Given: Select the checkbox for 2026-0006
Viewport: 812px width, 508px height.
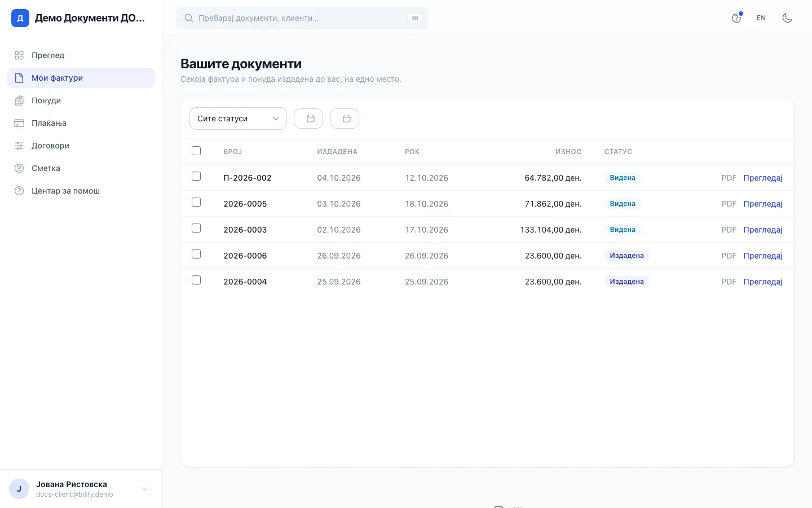Looking at the screenshot, I should [x=196, y=254].
